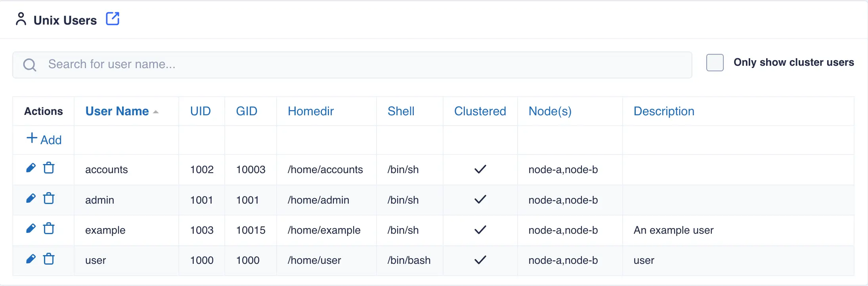Edit the admin user entry
The height and width of the screenshot is (286, 868).
pyautogui.click(x=31, y=198)
